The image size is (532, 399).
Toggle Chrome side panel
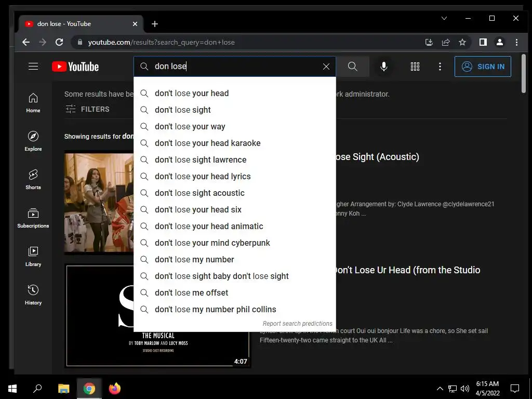click(483, 42)
